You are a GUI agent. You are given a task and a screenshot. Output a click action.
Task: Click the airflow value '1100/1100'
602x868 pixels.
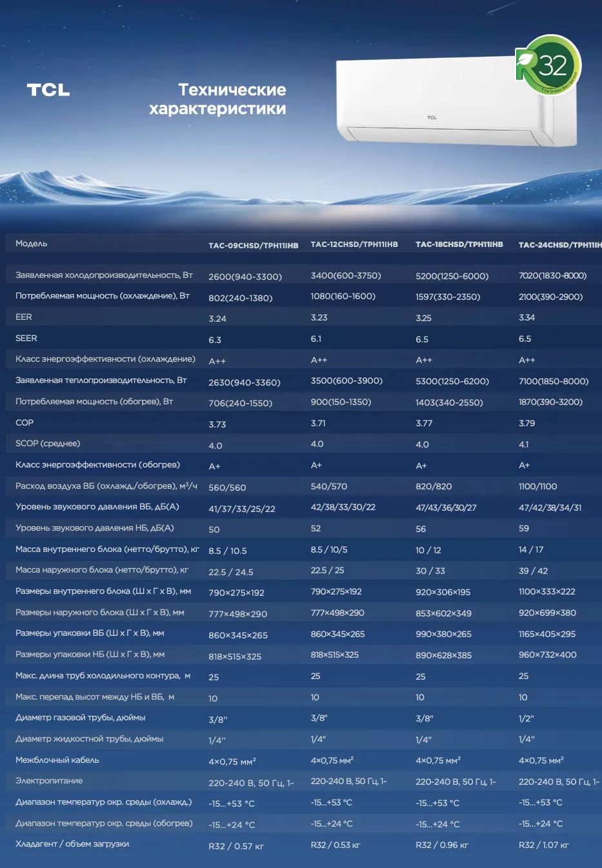537,486
